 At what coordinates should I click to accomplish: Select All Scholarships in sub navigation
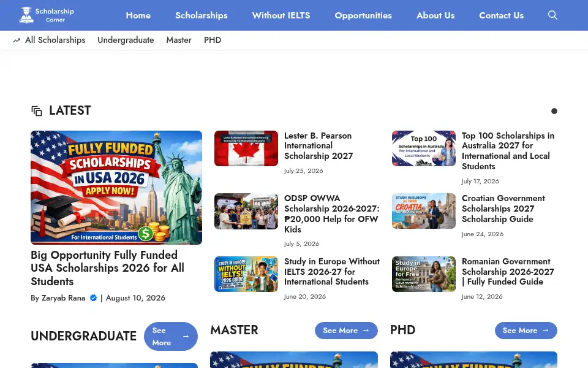click(x=55, y=40)
